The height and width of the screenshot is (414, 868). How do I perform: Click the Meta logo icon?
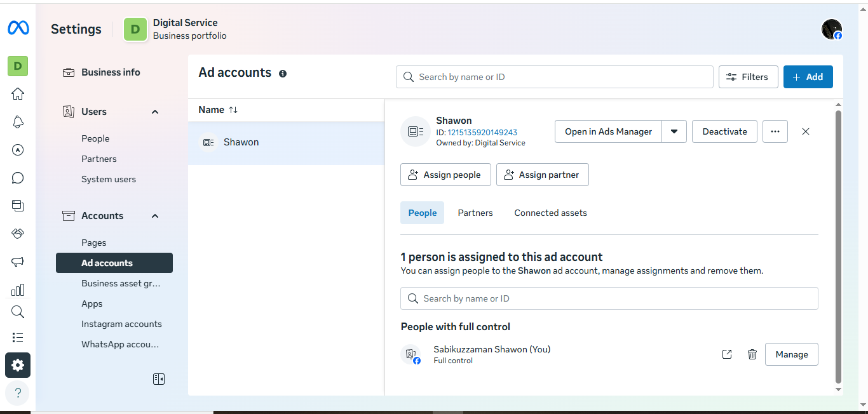(18, 28)
